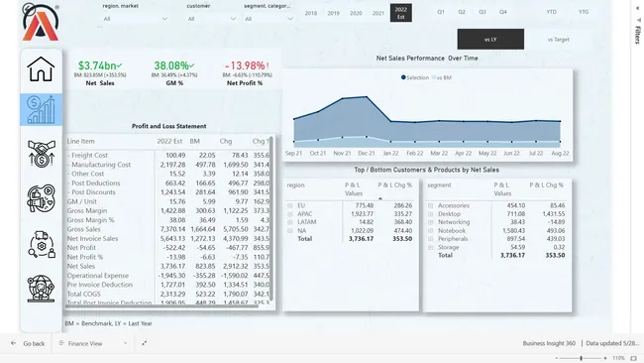Open the region, market dropdown
Image resolution: width=644 pixels, height=363 pixels.
pyautogui.click(x=135, y=19)
